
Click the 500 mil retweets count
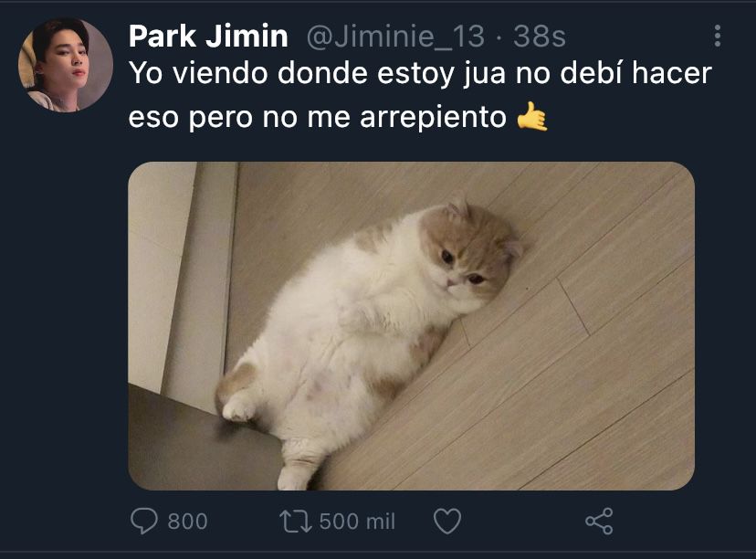(357, 522)
